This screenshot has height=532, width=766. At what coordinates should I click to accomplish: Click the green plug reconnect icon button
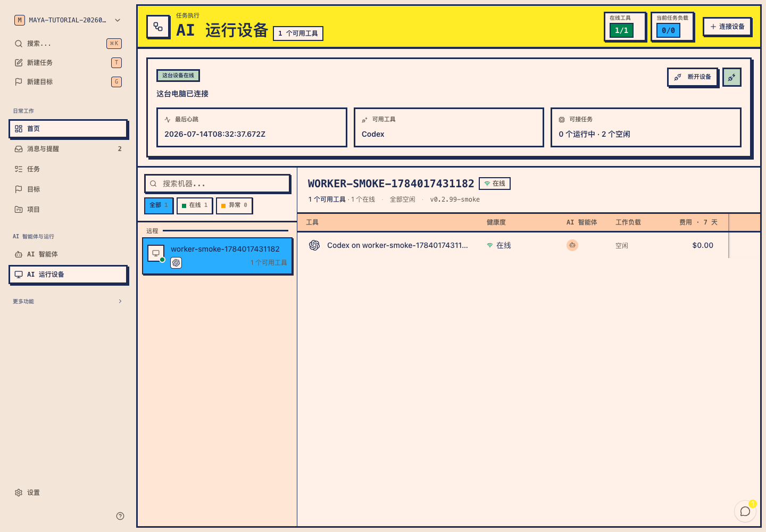point(732,77)
